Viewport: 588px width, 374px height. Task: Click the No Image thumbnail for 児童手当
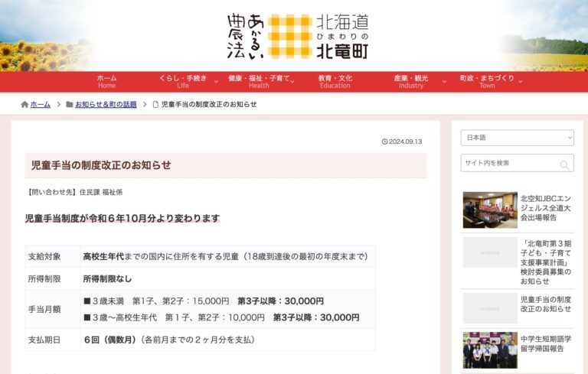490,307
